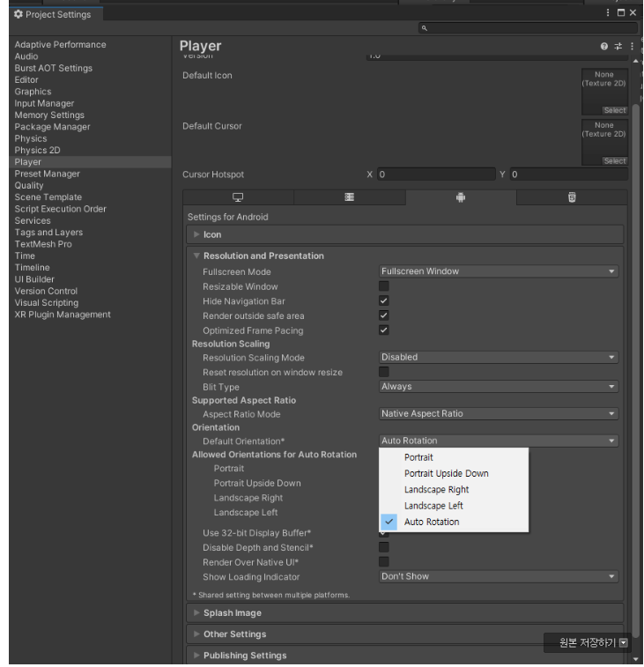Open Graphics settings category
The height and width of the screenshot is (667, 644).
point(33,92)
